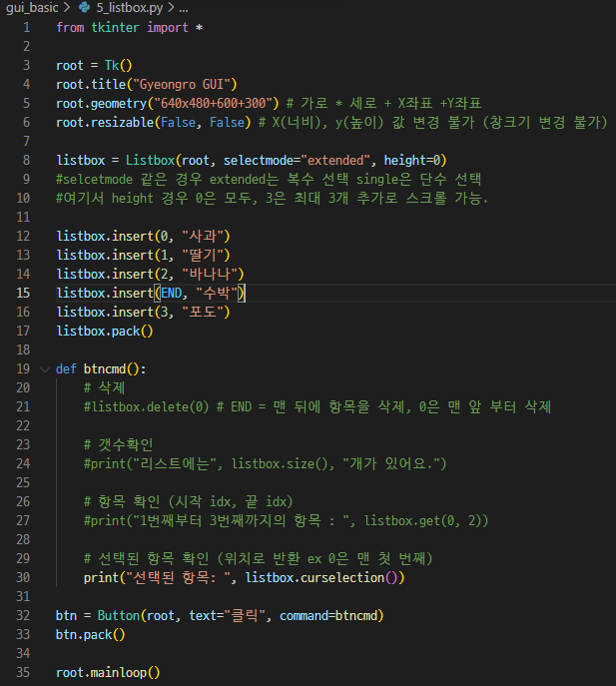Click 'END' constant on line 15

coord(171,294)
